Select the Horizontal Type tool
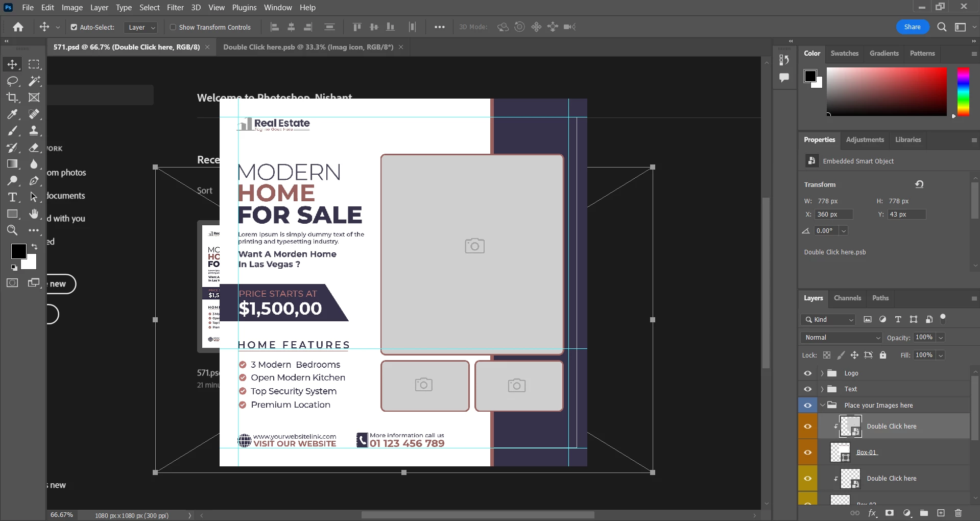 [12, 197]
